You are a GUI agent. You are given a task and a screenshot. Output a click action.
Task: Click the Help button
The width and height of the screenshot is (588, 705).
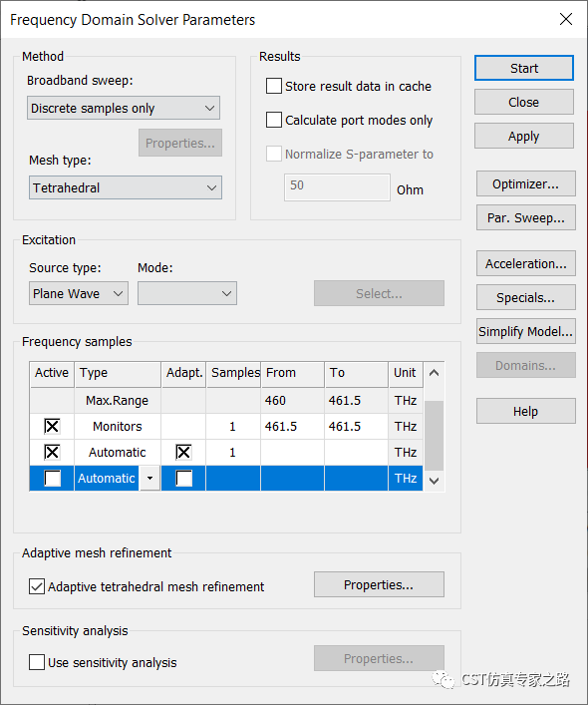point(525,411)
